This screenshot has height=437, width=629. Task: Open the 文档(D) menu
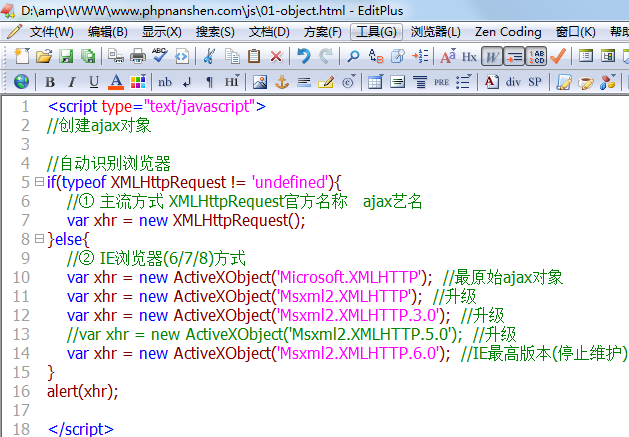[269, 32]
